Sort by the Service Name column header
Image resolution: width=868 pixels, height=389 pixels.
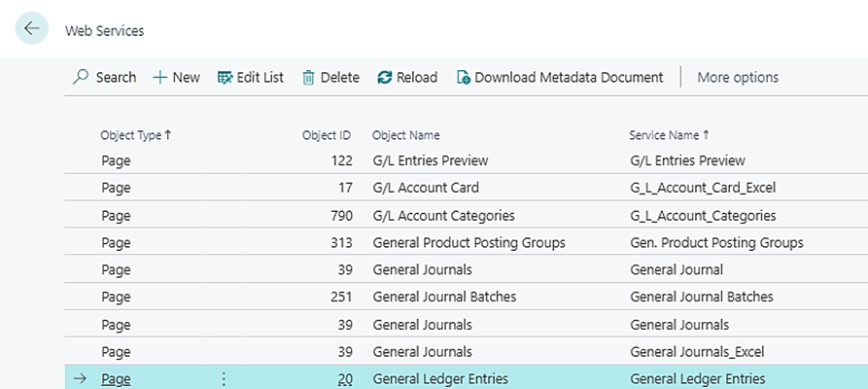pyautogui.click(x=669, y=135)
